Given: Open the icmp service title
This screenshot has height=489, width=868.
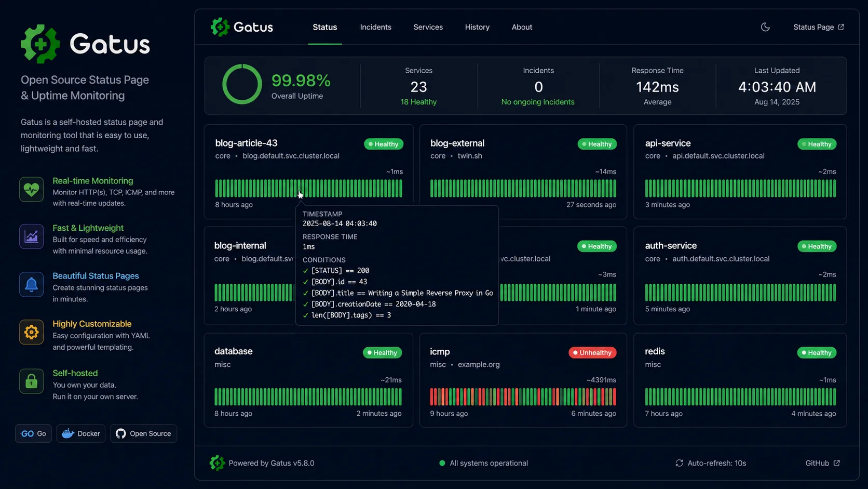Looking at the screenshot, I should [x=440, y=351].
